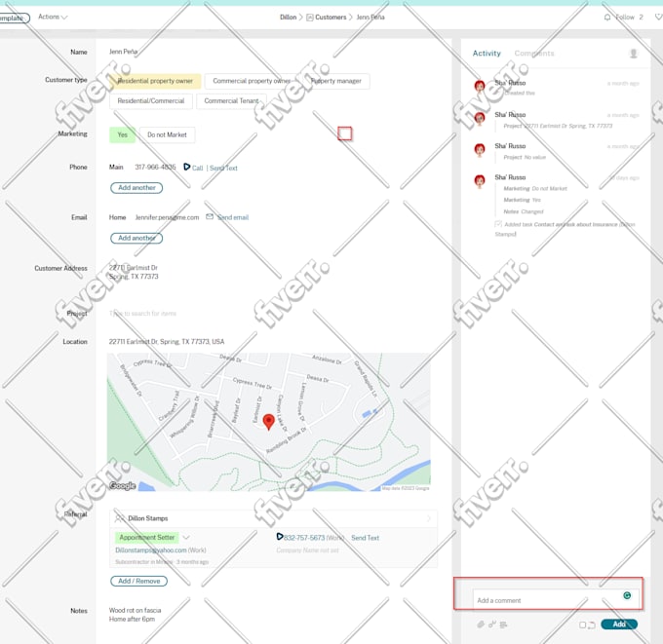
Task: Click the Add / Remove referral button
Action: 138,581
